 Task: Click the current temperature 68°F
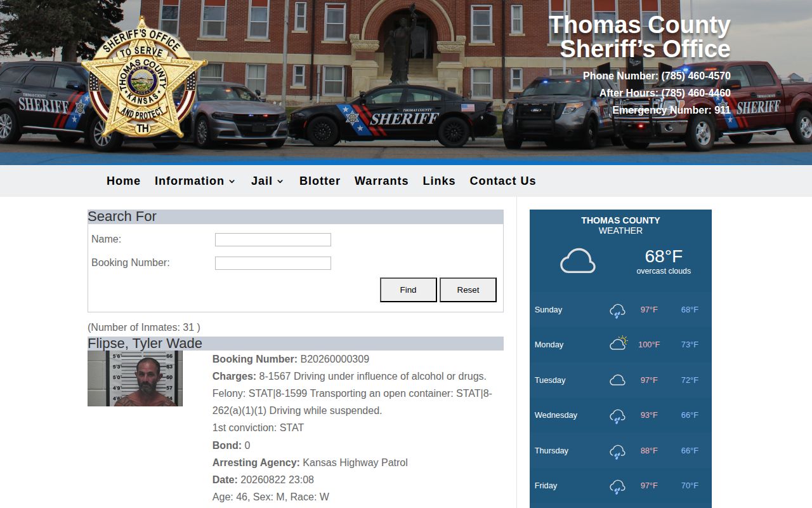[664, 257]
